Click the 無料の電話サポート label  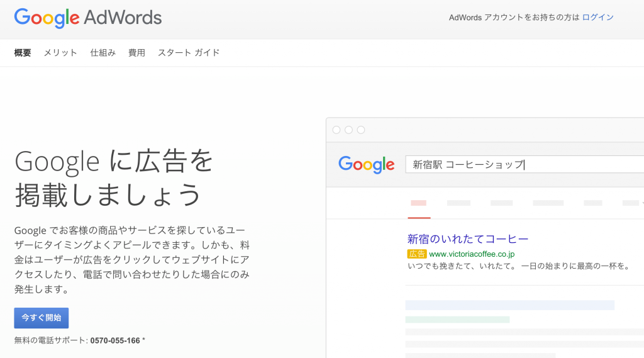click(x=51, y=340)
